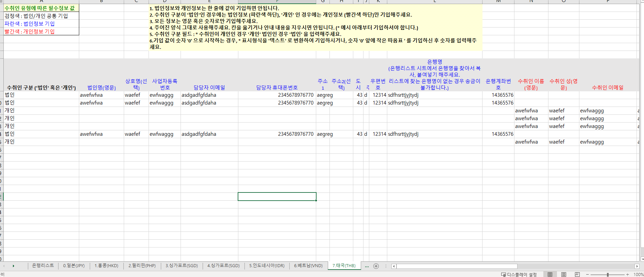Switch to Page Layout view

[564, 274]
